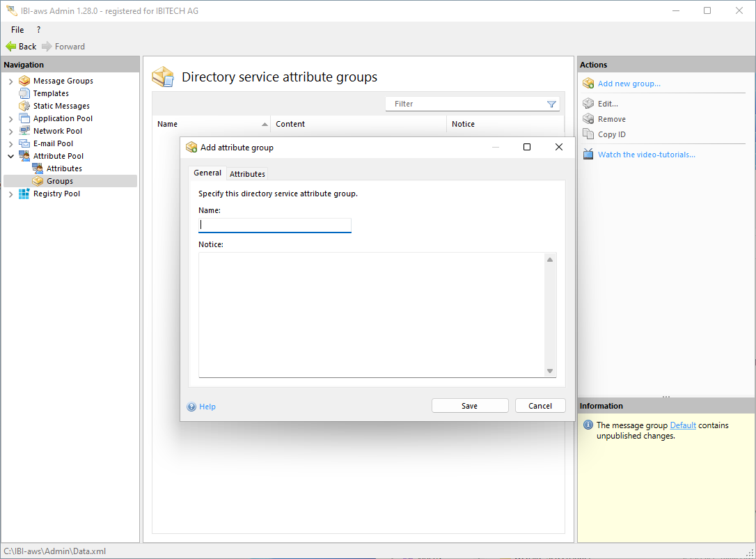Expand the E-mail Pool tree node

point(10,144)
